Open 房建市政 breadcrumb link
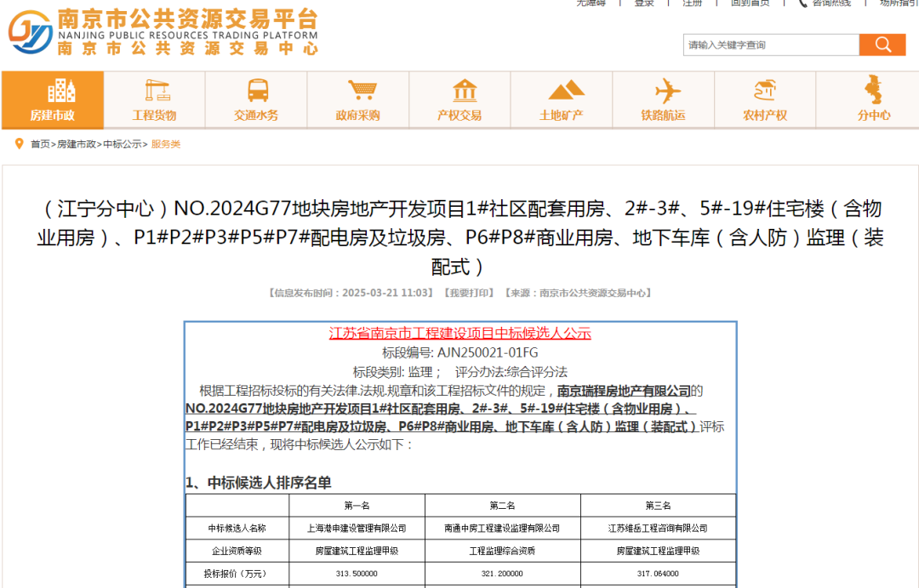The width and height of the screenshot is (919, 588). click(77, 144)
